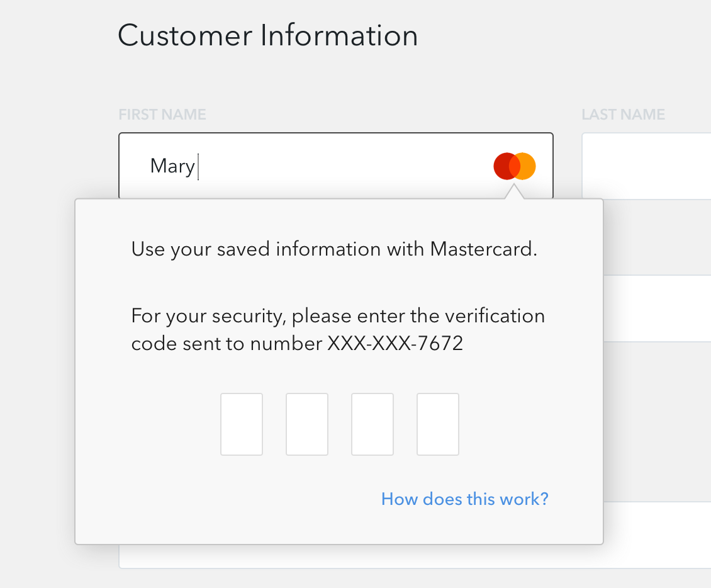
Task: Select the second verification code box
Action: [307, 424]
